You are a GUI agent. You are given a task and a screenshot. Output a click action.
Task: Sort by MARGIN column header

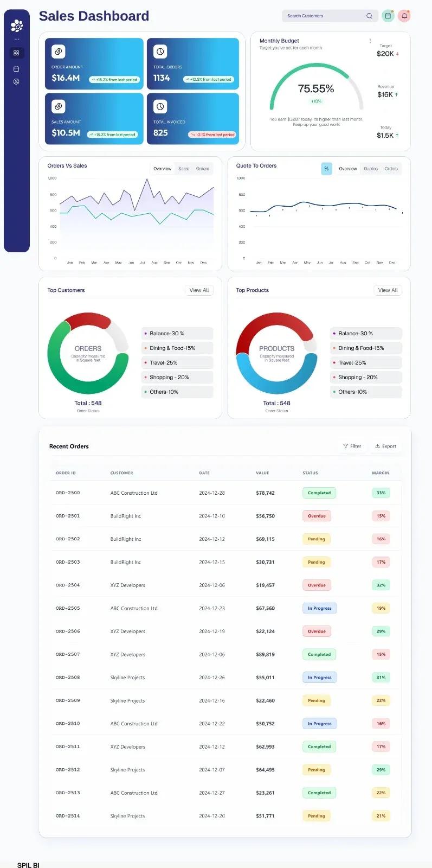381,473
